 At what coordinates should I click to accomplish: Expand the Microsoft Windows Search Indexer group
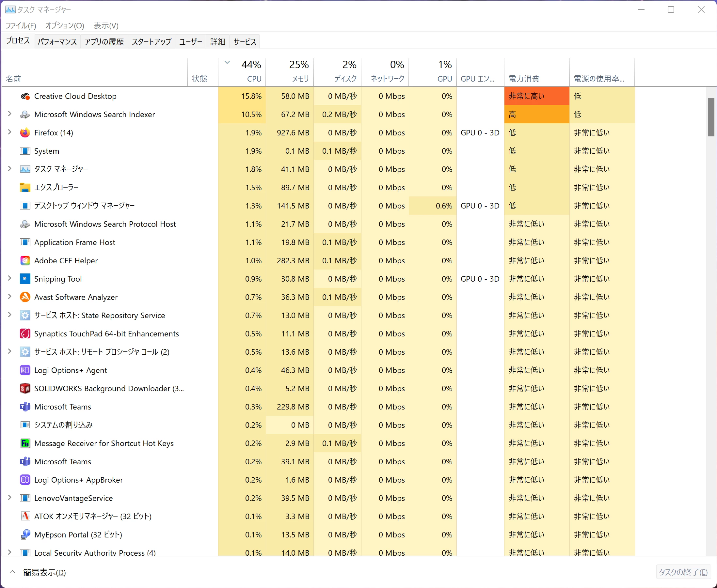[x=10, y=114]
